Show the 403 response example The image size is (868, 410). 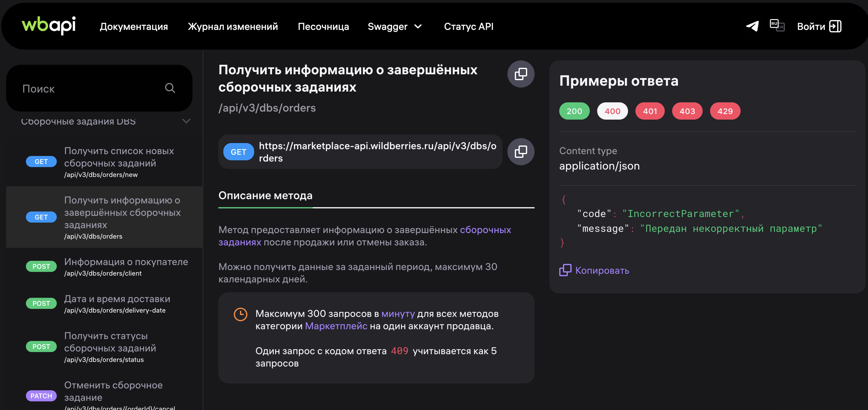(x=687, y=111)
